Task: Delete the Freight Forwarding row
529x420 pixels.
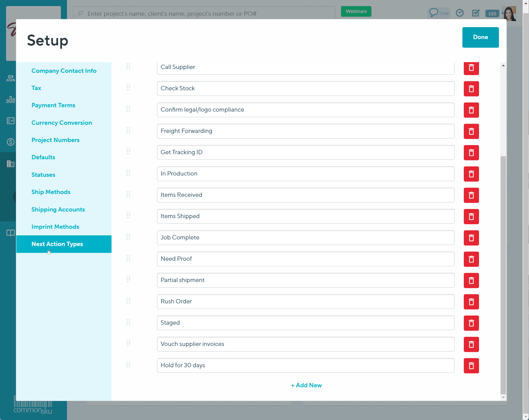Action: tap(471, 131)
